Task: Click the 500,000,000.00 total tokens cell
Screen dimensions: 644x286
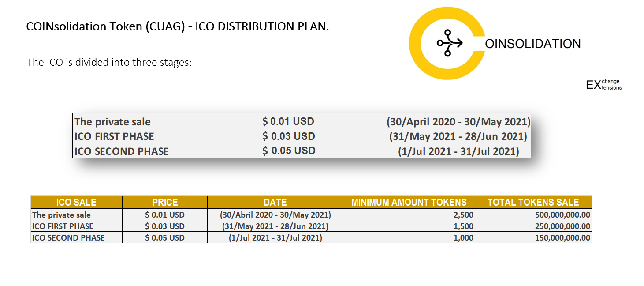Action: 533,215
